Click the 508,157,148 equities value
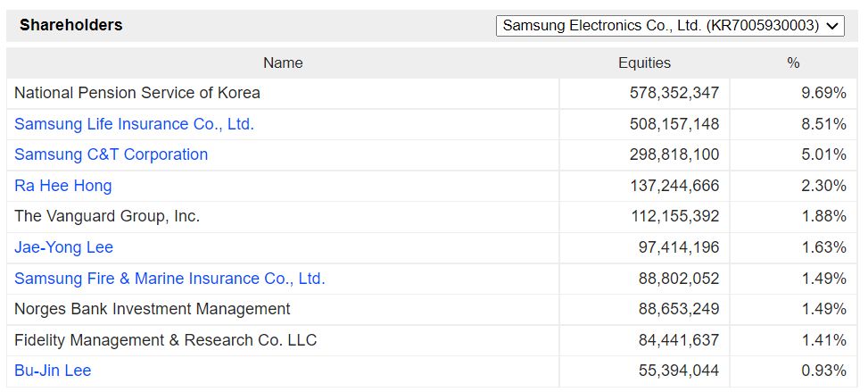868x392 pixels. (673, 124)
